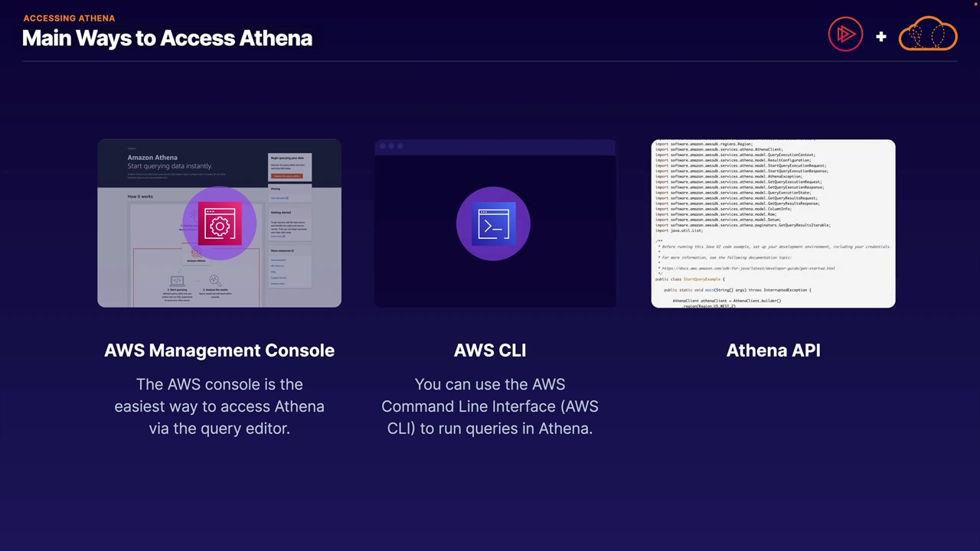Click the Cost calculator link under Pricing
Viewport: 980px width, 551px height.
(x=279, y=198)
